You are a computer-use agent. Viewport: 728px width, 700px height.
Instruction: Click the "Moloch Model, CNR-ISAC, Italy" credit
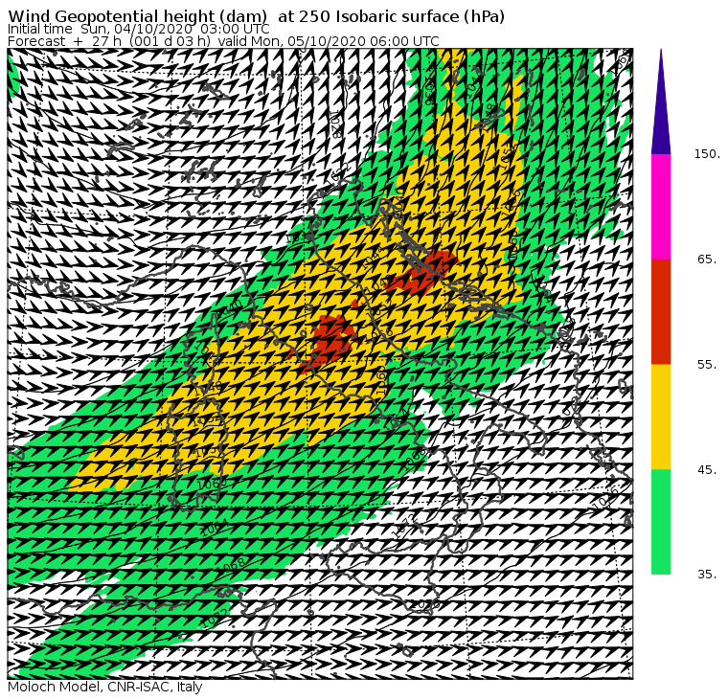[x=105, y=687]
